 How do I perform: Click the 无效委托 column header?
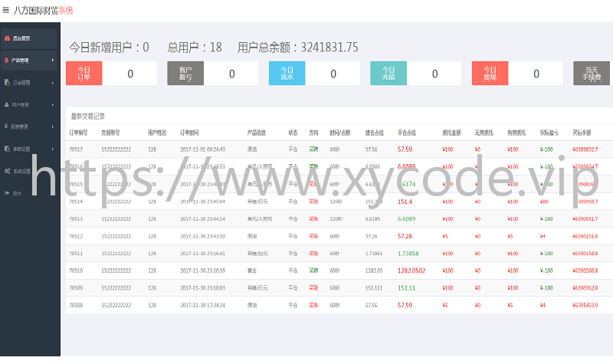click(484, 133)
